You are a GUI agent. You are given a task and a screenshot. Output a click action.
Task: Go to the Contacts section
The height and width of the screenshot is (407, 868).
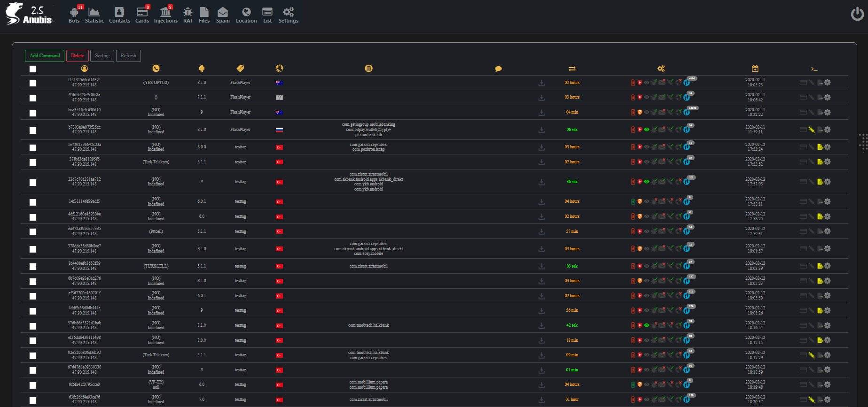tap(119, 15)
